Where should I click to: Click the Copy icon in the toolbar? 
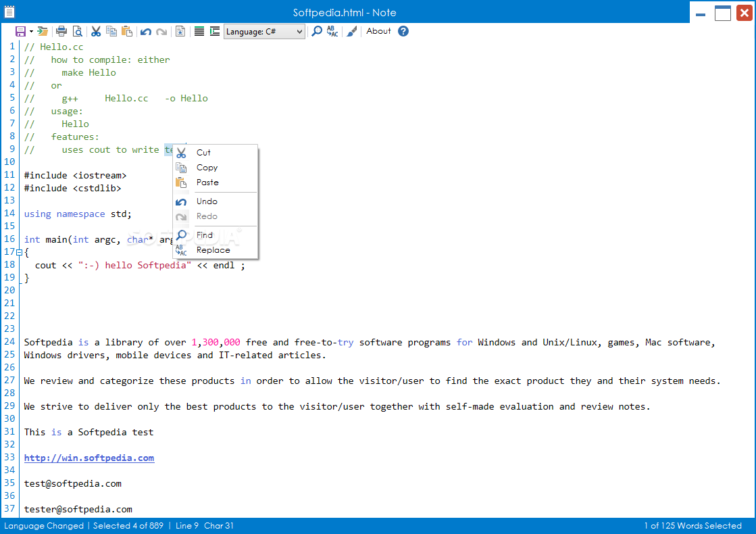click(111, 31)
